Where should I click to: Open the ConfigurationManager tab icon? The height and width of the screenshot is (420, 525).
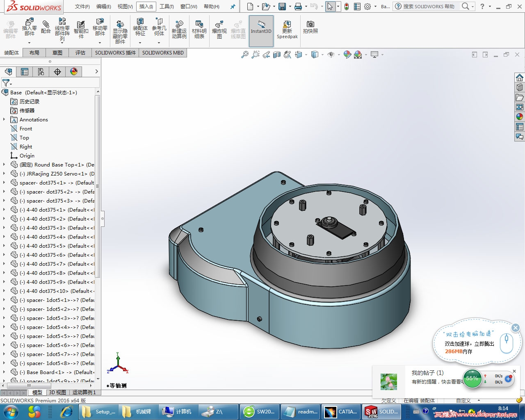tap(41, 72)
